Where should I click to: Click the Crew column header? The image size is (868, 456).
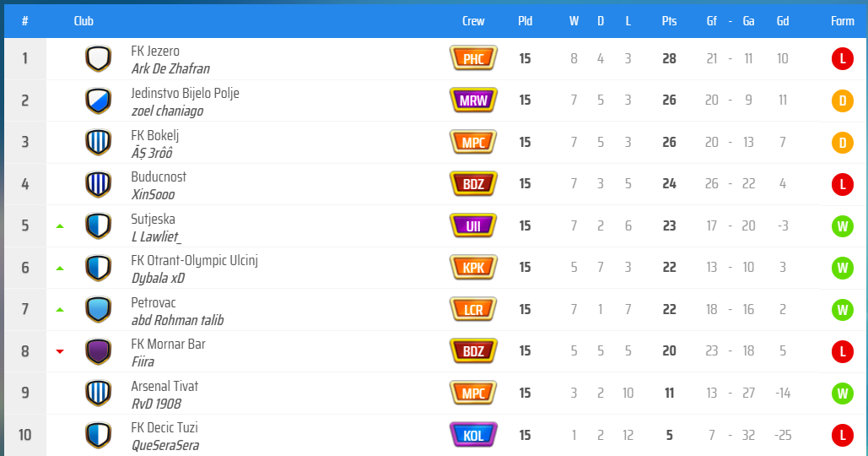click(x=473, y=21)
